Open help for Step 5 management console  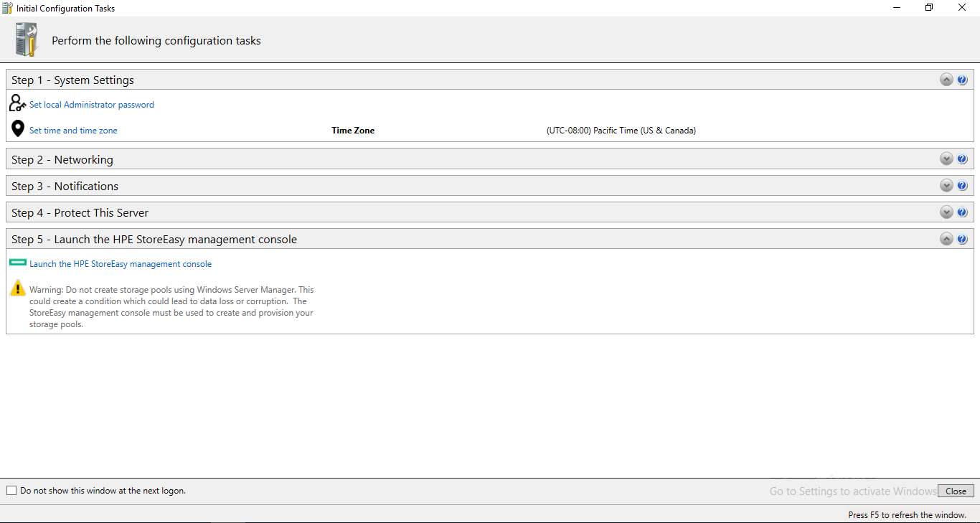click(962, 239)
